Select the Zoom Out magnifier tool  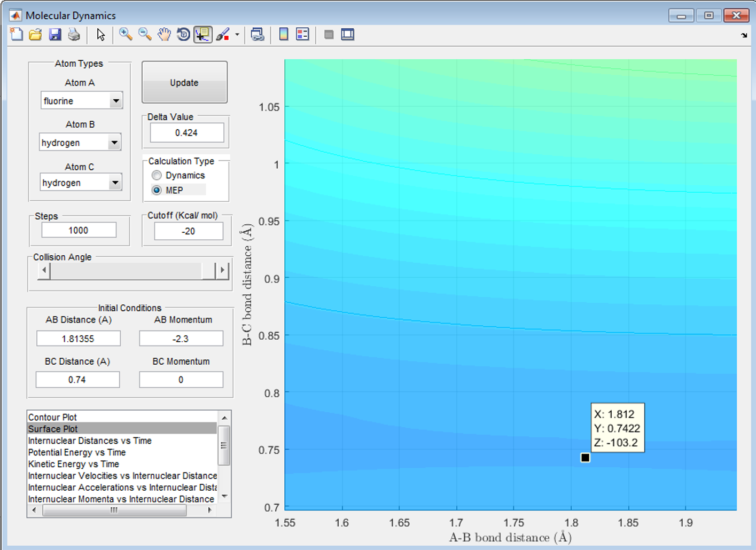[145, 35]
